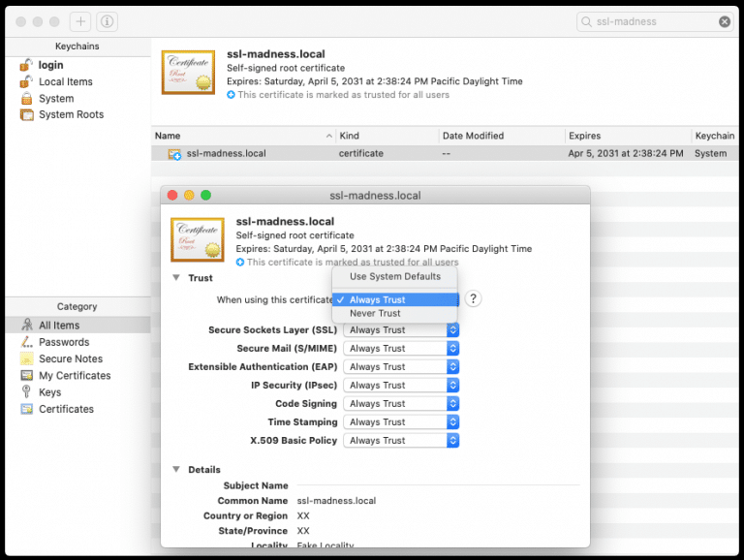Viewport: 744px width, 560px height.
Task: Click the Secure Notes yellow note icon
Action: [x=27, y=358]
